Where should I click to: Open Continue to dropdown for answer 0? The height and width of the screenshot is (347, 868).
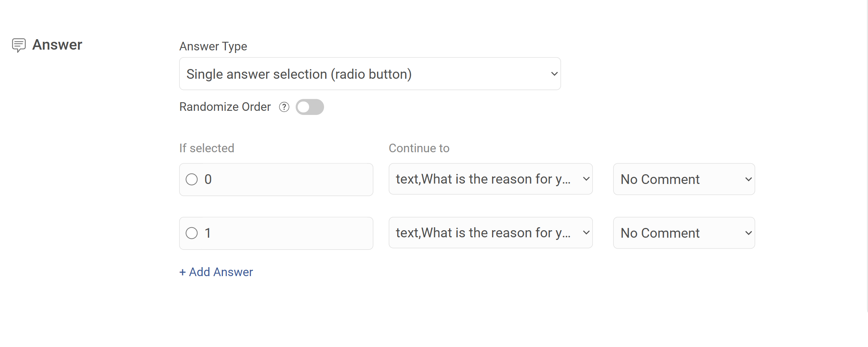coord(491,179)
